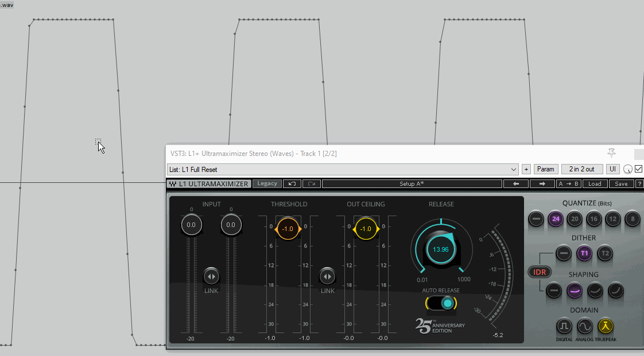644x356 pixels.
Task: Click the left Input fader knob
Action: (191, 225)
